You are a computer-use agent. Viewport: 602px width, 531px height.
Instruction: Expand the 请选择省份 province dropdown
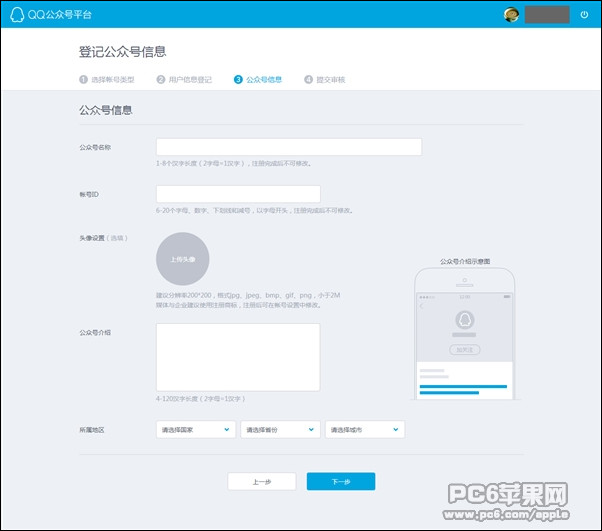click(280, 429)
